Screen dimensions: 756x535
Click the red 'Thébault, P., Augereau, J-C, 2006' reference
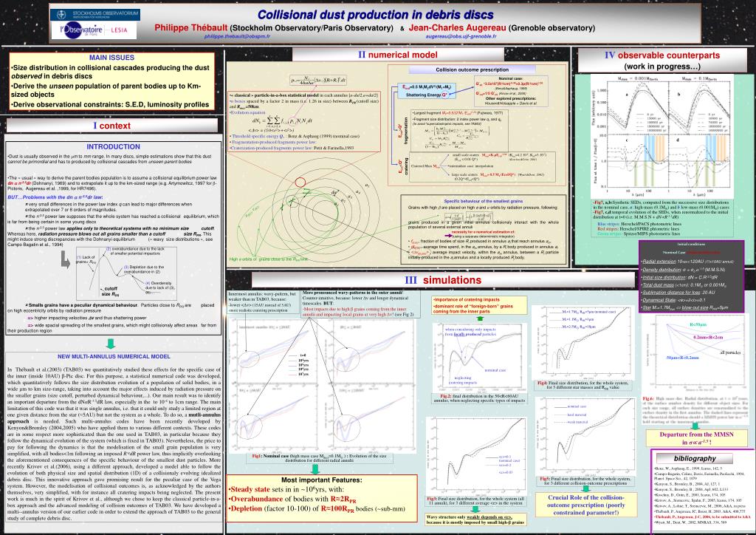click(x=703, y=517)
